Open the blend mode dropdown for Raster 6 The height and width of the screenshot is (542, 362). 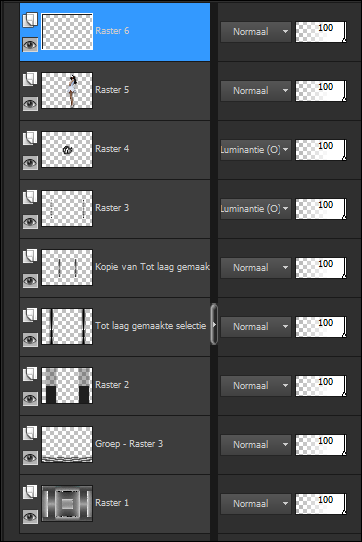[256, 32]
